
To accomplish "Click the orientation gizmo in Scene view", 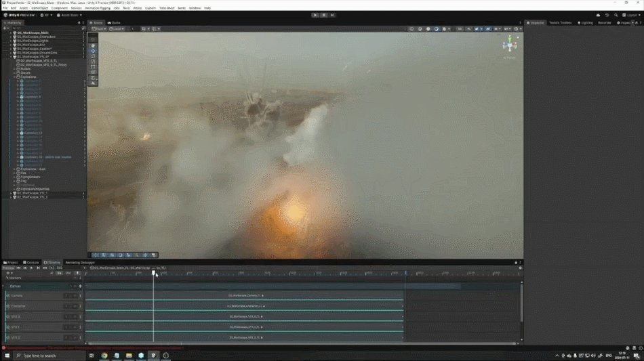I will 509,45.
